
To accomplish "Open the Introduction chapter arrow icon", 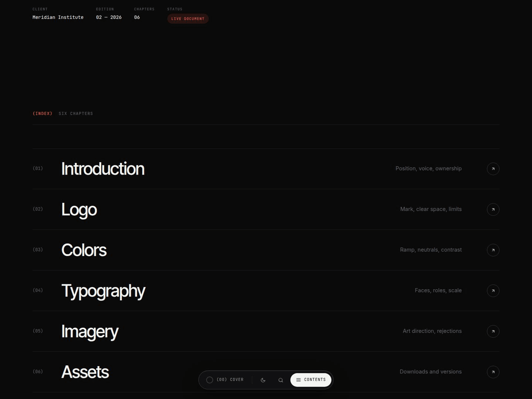I will (x=493, y=169).
